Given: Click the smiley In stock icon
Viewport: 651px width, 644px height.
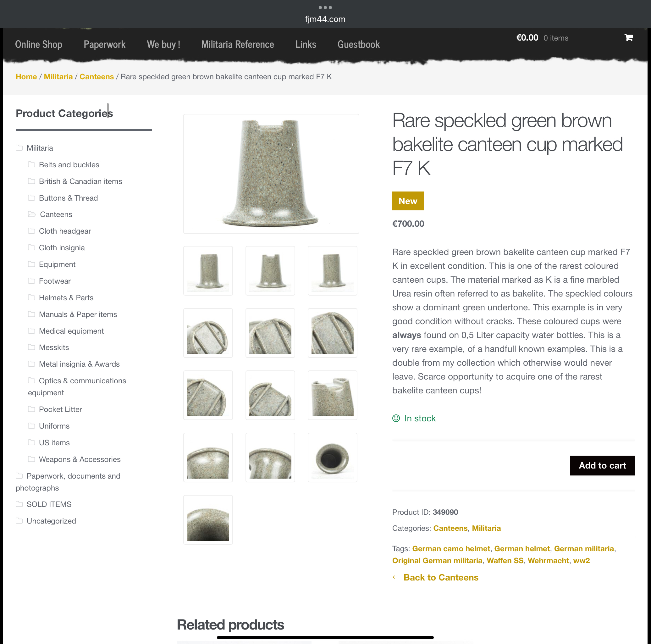Looking at the screenshot, I should (396, 418).
